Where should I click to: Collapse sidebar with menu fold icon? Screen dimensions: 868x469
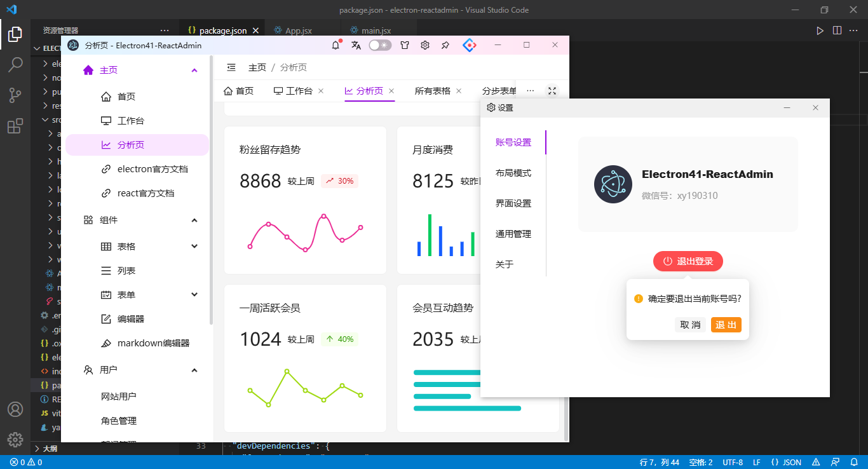tap(231, 67)
